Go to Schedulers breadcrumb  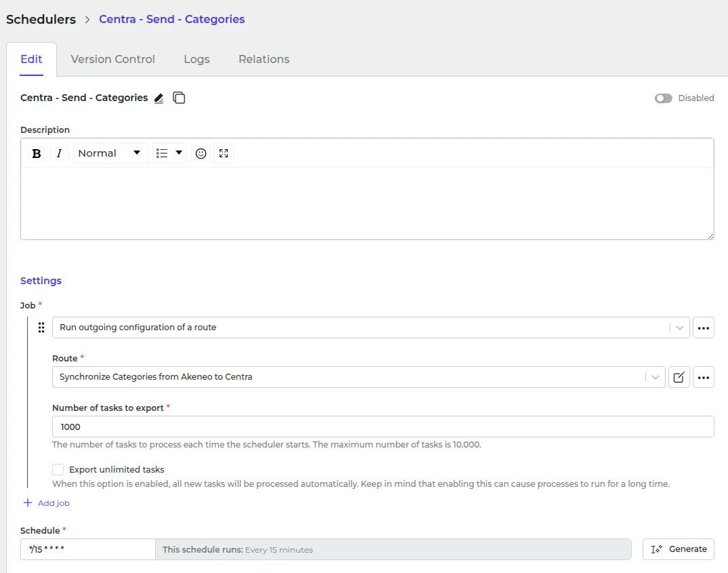[41, 20]
